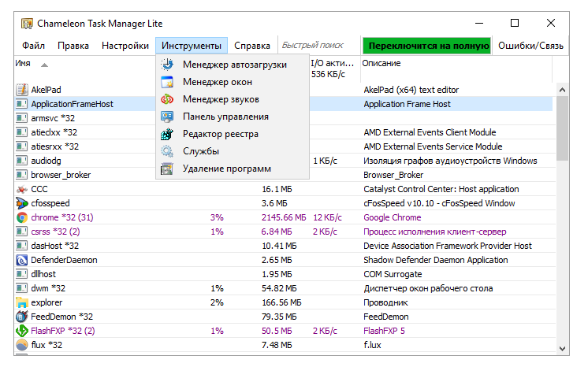Click the Services gear icon
Image resolution: width=588 pixels, height=378 pixels.
pyautogui.click(x=167, y=151)
